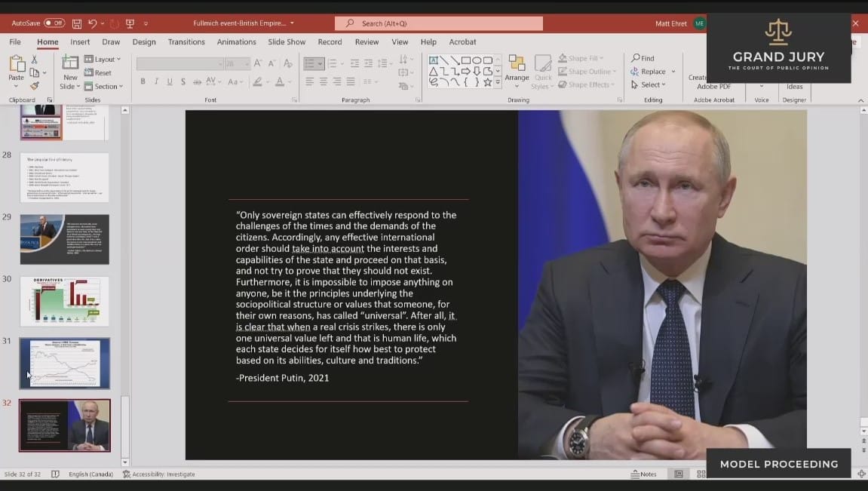Click the Cut scissors icon
868x491 pixels.
[x=35, y=60]
